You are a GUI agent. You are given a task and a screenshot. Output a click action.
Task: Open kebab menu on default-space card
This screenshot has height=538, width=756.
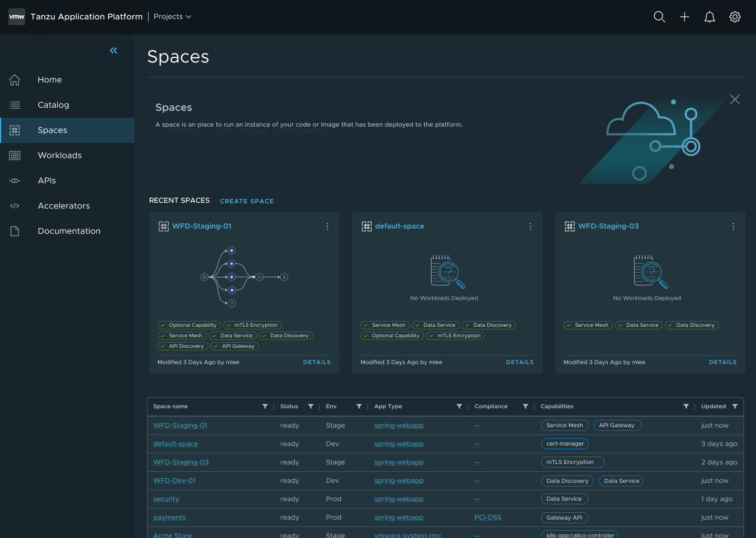[530, 226]
